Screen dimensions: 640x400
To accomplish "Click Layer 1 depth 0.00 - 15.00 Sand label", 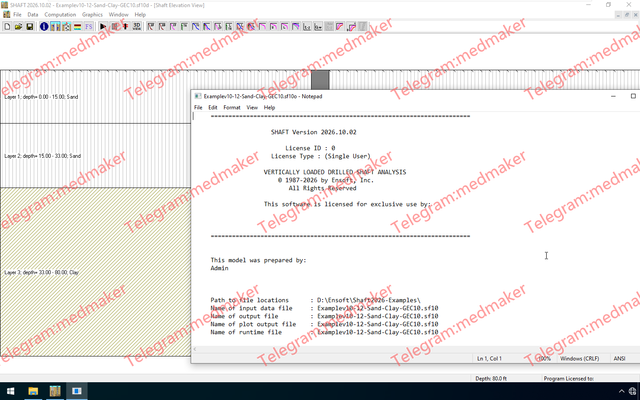I will point(41,97).
